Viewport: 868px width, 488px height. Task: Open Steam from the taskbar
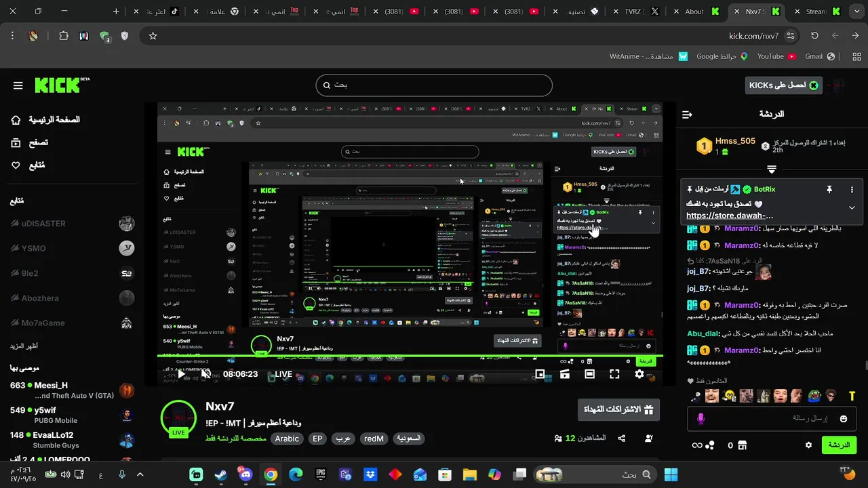pyautogui.click(x=221, y=474)
